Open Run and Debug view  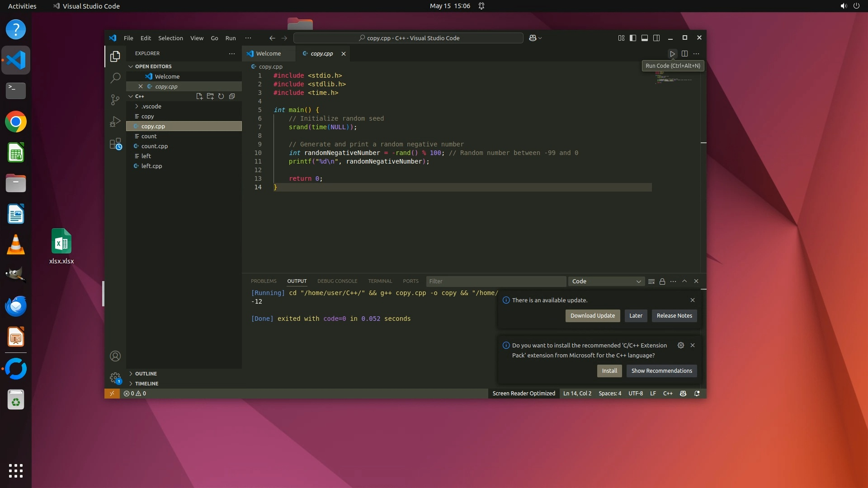(115, 122)
